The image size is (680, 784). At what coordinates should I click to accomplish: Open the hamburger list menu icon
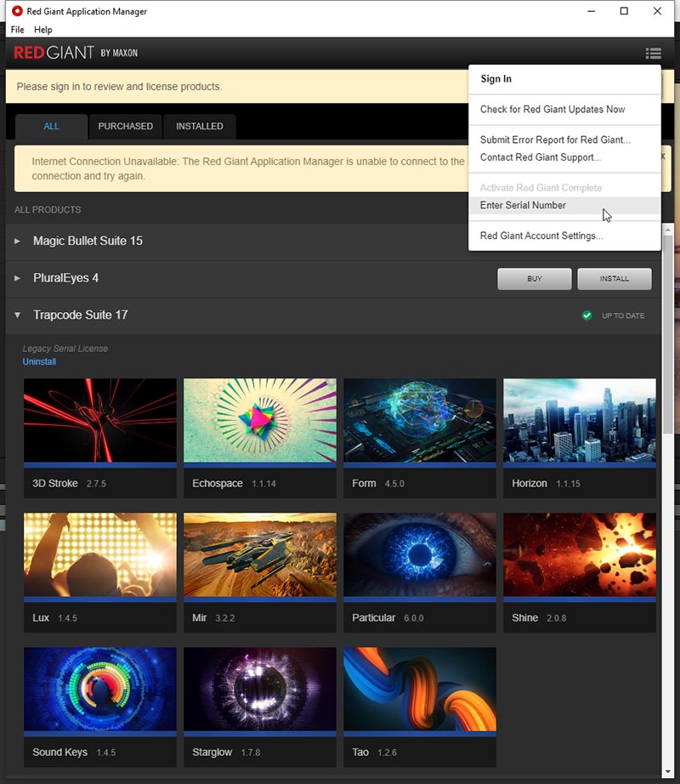pyautogui.click(x=653, y=53)
